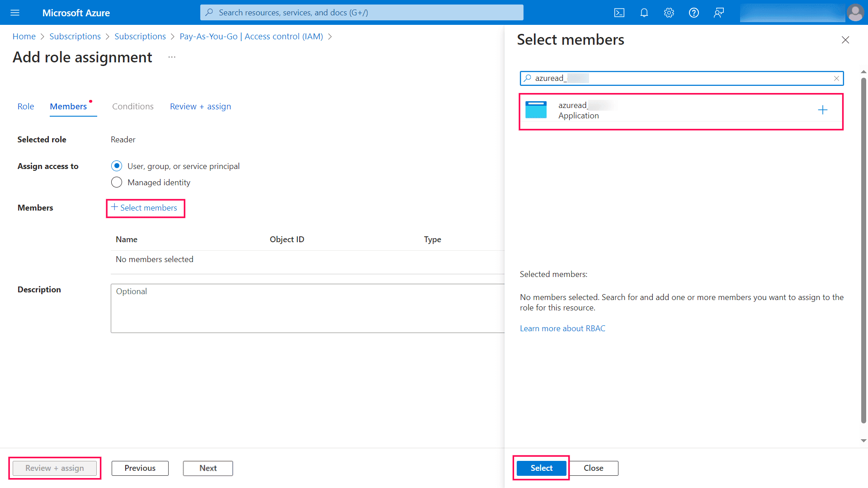Viewport: 868px width, 488px height.
Task: Open the Review + assign tab
Action: click(200, 106)
